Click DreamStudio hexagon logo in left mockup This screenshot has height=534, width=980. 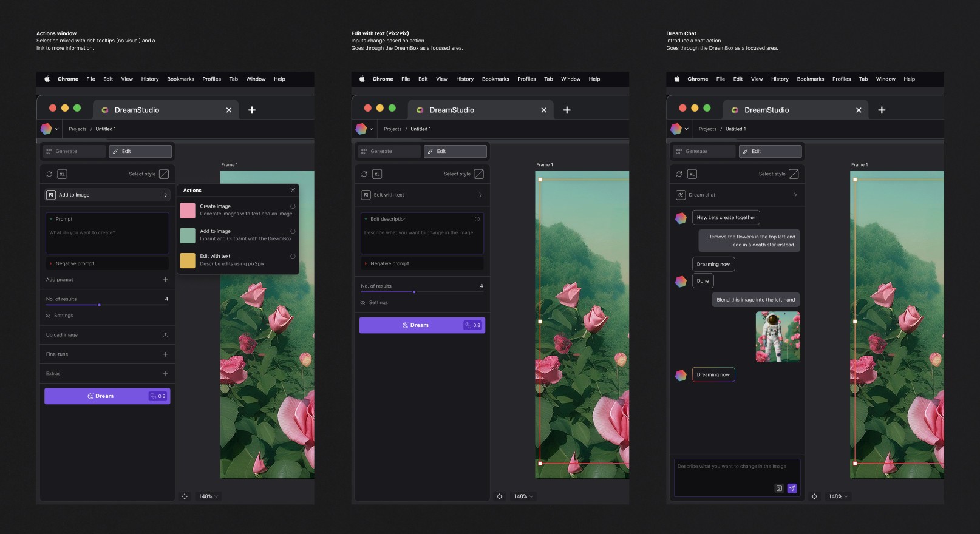pyautogui.click(x=46, y=129)
